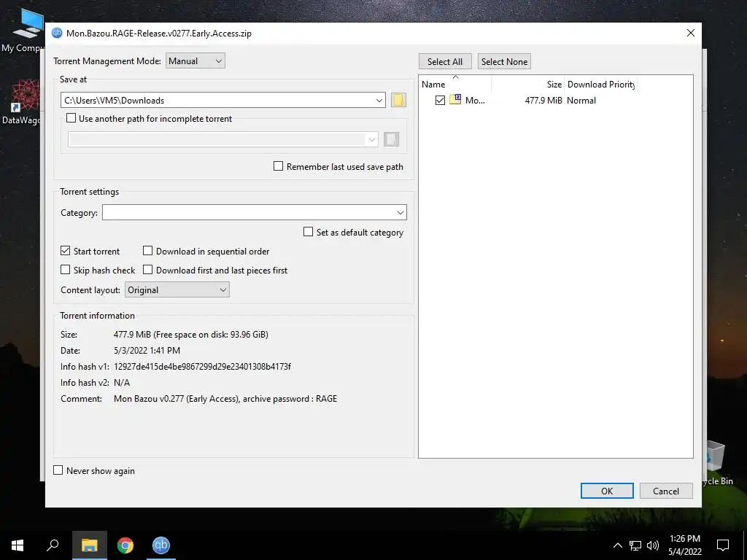This screenshot has width=747, height=560.
Task: Click Select All button
Action: tap(445, 61)
